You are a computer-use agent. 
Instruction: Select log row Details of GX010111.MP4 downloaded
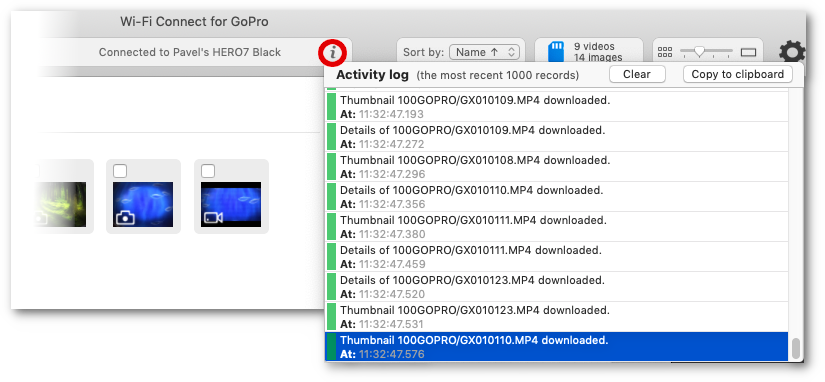pyautogui.click(x=557, y=257)
